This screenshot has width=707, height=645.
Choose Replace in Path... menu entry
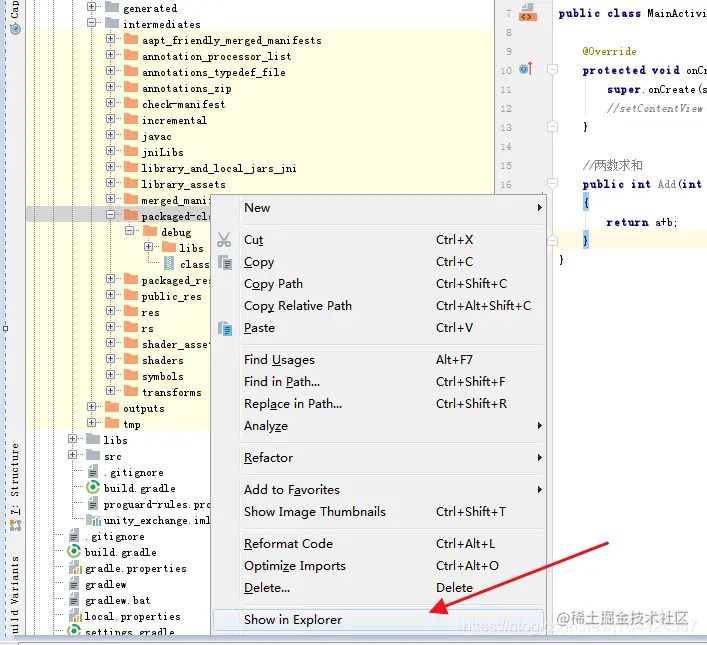click(x=378, y=404)
